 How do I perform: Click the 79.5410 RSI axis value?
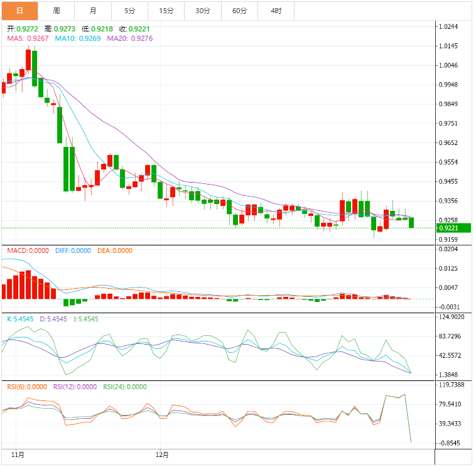[x=450, y=405]
